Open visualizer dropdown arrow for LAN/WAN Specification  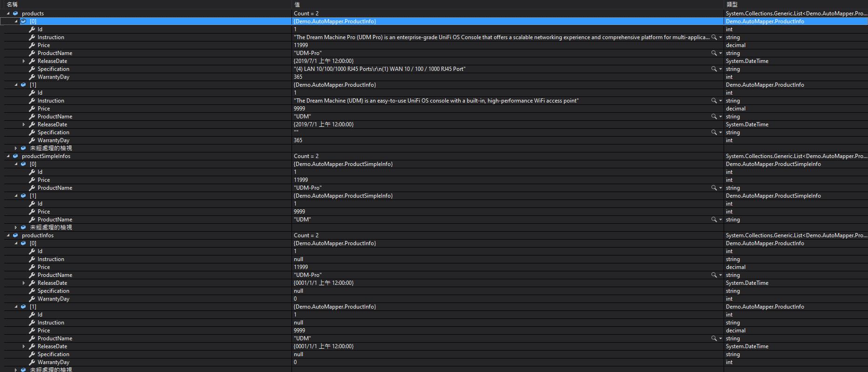tap(721, 69)
